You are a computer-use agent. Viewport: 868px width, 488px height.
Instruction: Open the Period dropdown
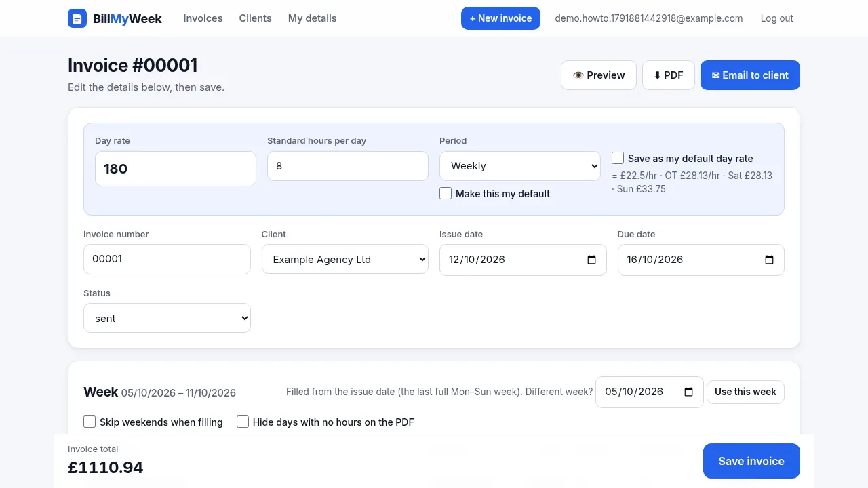coord(520,166)
